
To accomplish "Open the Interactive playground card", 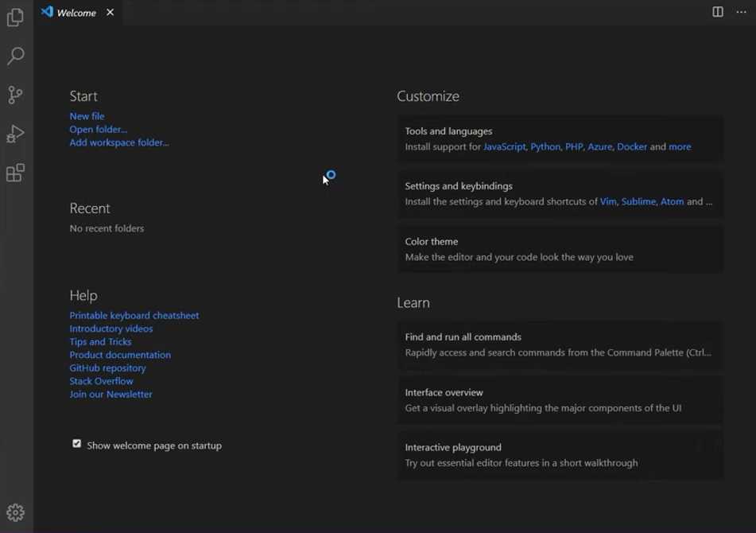I will click(x=560, y=455).
